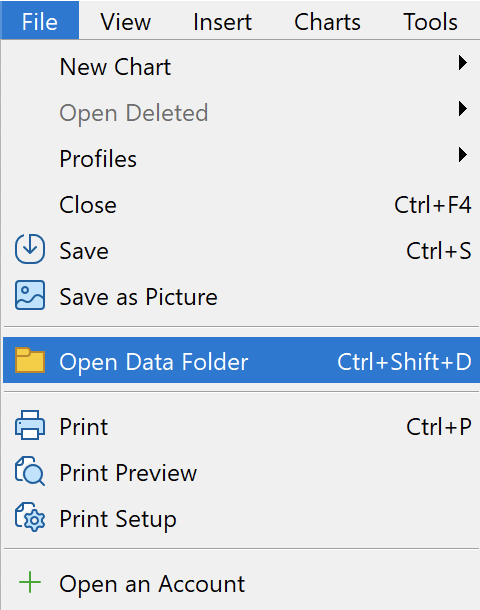Open the Tools menu

coord(430,21)
